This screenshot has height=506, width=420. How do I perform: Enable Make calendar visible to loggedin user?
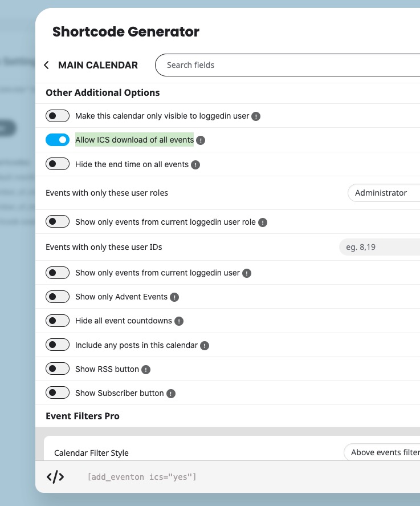(x=58, y=116)
